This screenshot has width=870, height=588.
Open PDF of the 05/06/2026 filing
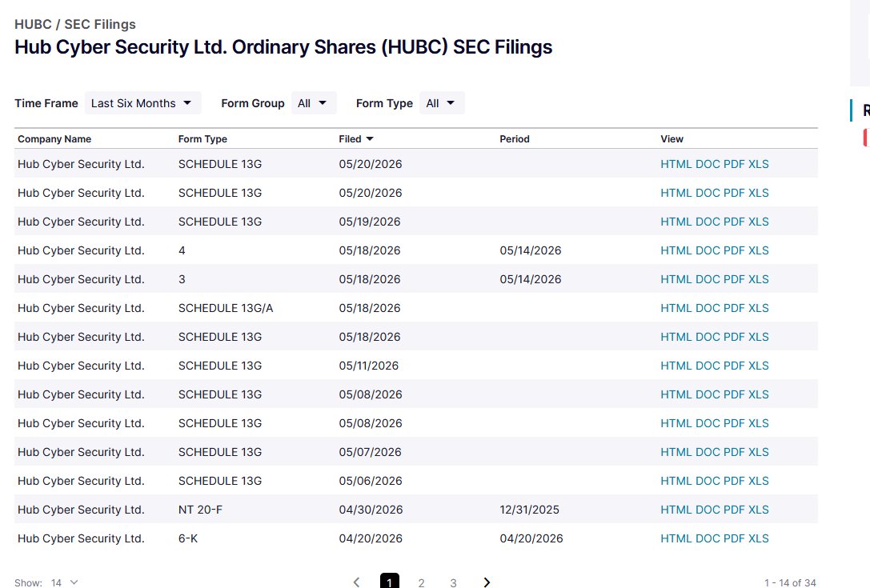734,481
